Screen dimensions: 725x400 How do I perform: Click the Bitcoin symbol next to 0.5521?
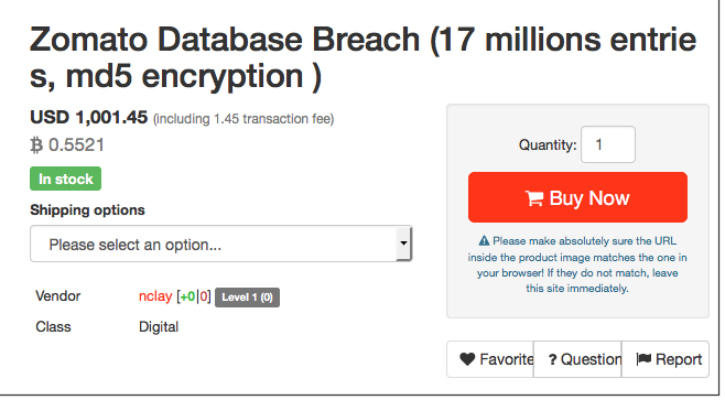[37, 145]
